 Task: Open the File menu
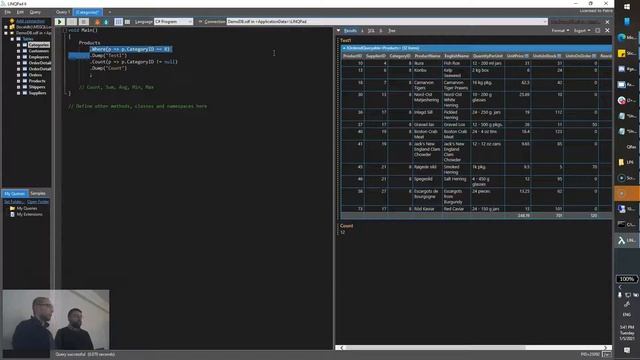8,12
